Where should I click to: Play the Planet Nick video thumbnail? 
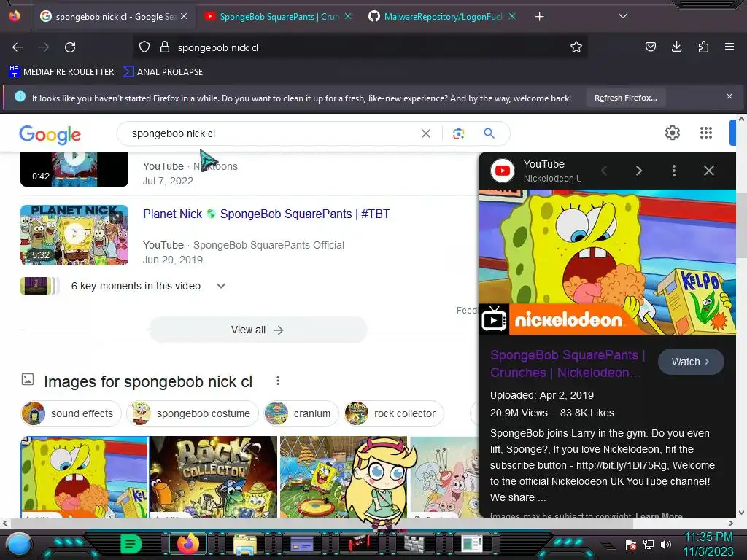(x=74, y=235)
